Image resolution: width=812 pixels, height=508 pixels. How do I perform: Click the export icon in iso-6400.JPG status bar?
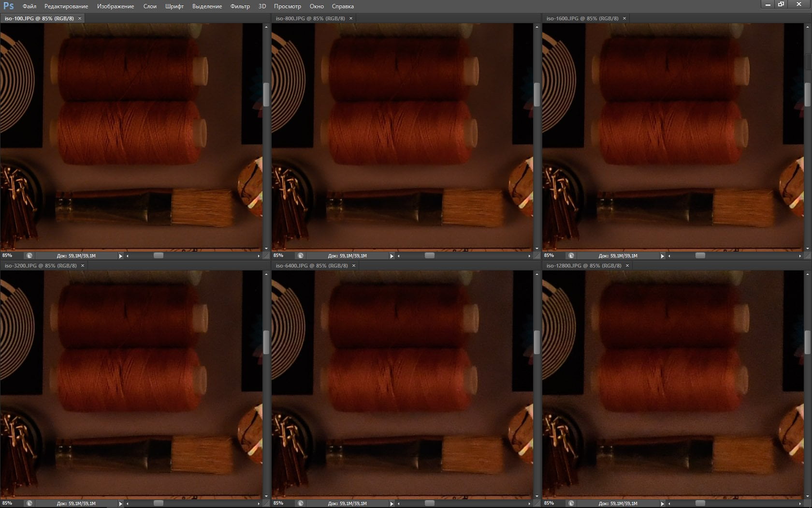(301, 503)
